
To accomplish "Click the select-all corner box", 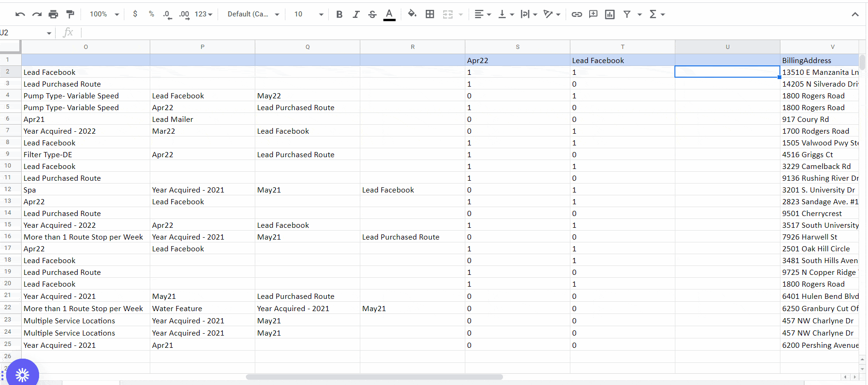I will (10, 47).
